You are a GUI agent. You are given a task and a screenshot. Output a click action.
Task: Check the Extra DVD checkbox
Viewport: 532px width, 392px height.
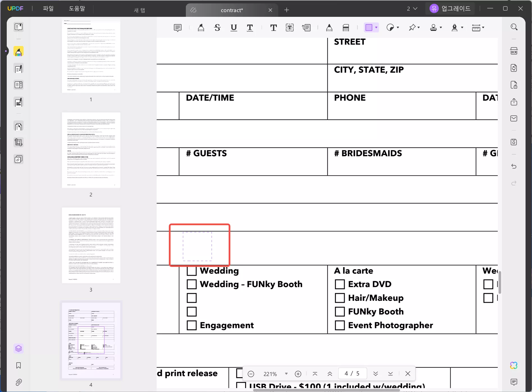tap(340, 284)
